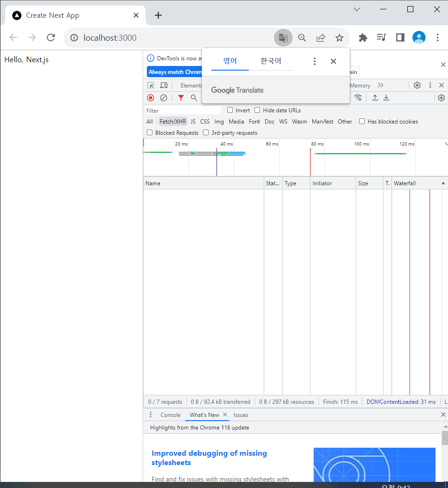448x488 pixels.
Task: Open Network panel settings gear
Action: (441, 98)
